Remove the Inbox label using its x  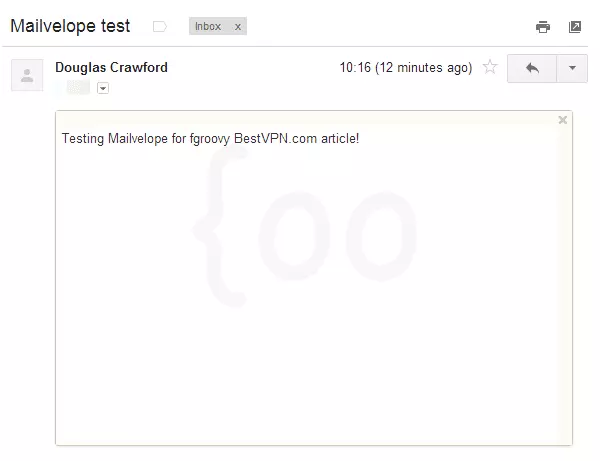(237, 27)
